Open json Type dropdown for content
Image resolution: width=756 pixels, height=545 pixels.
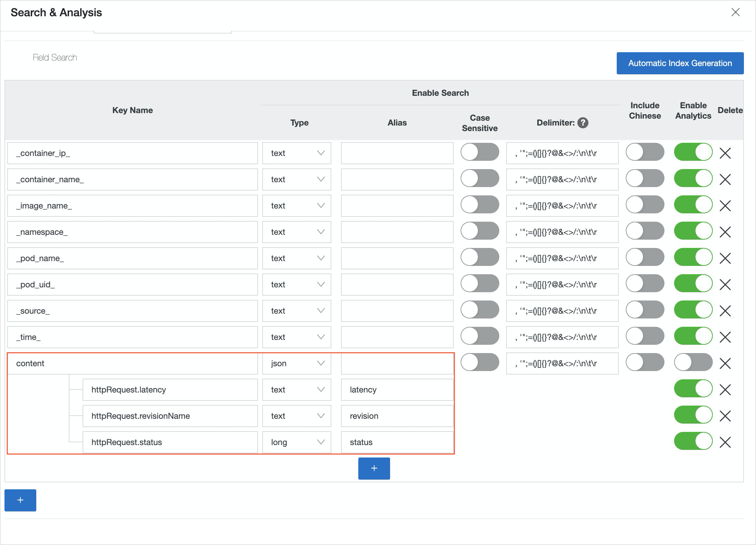click(x=297, y=363)
